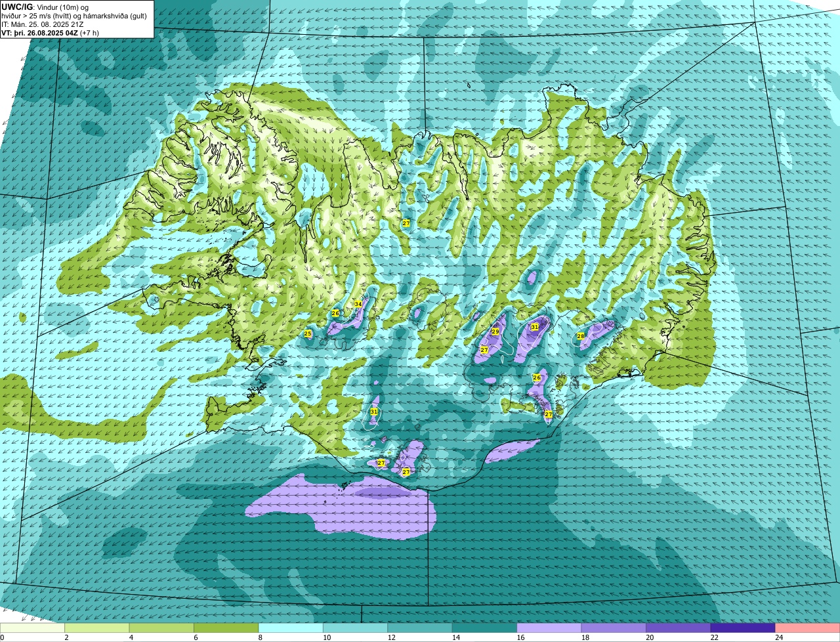Pick the 12–14 m/s teal swatch
Screen dimensions: 840x642
420,628
